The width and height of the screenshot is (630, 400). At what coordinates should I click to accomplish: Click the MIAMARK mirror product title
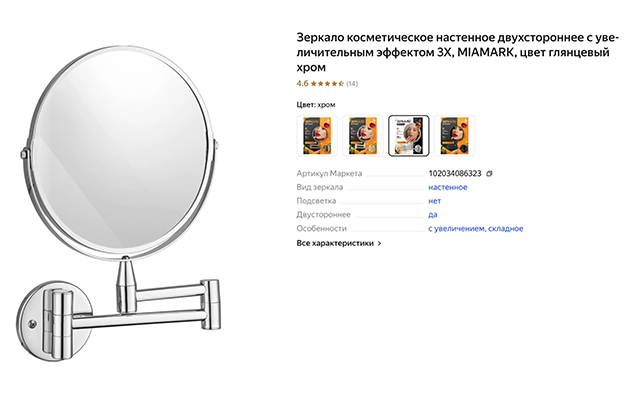pyautogui.click(x=458, y=52)
